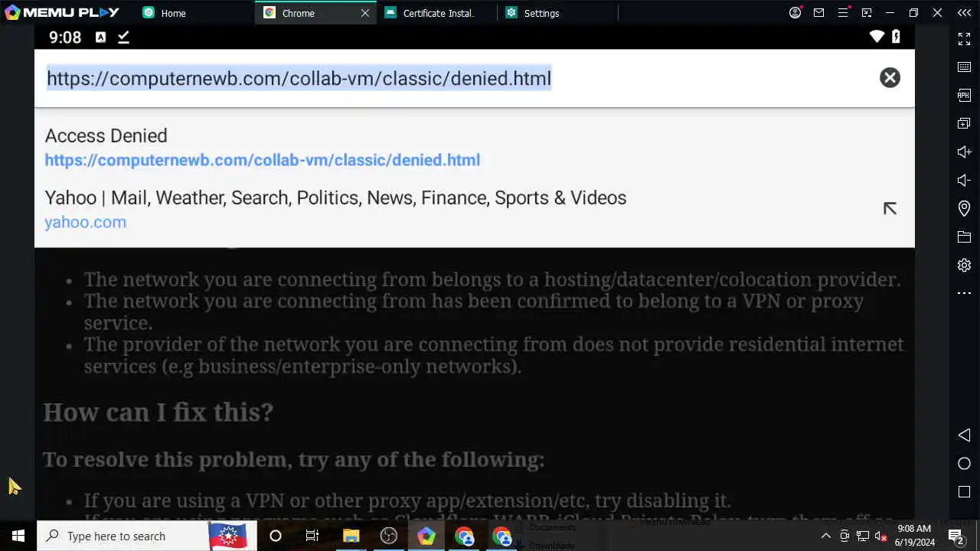
Task: Open the MEmu hamburger menu
Action: 843,13
